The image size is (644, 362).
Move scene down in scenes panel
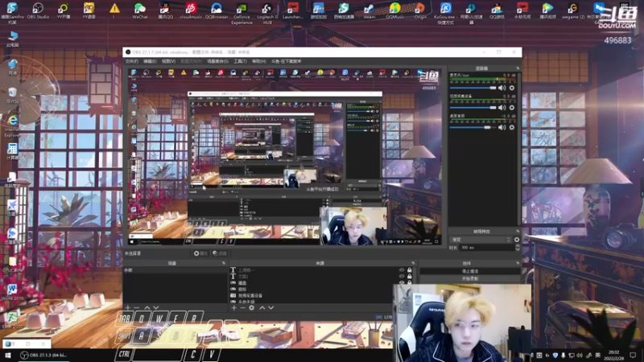[155, 307]
